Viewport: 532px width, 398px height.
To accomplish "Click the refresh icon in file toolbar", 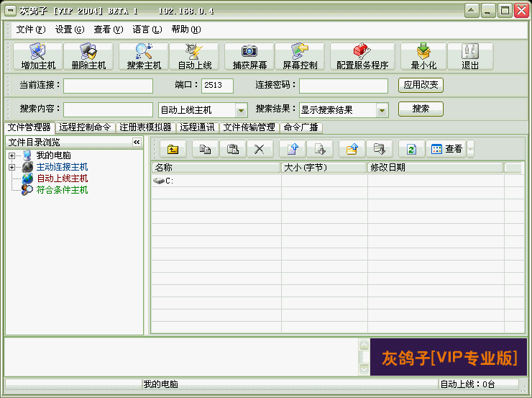I will [411, 149].
